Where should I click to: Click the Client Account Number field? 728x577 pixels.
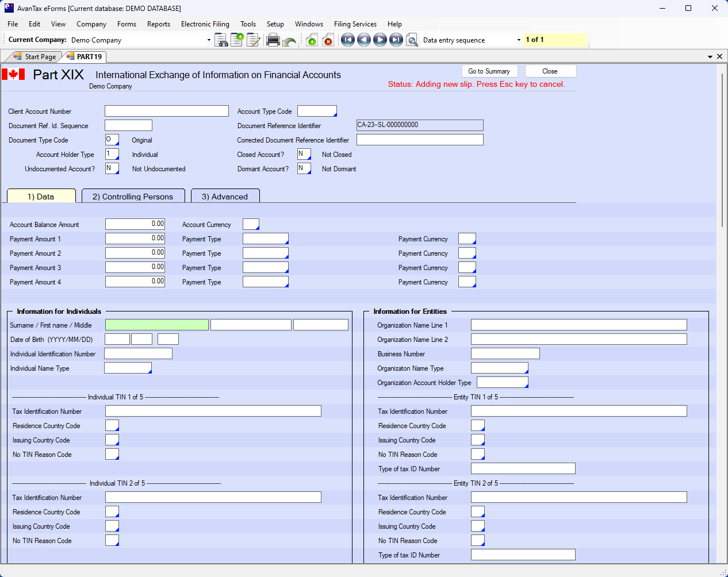click(167, 111)
